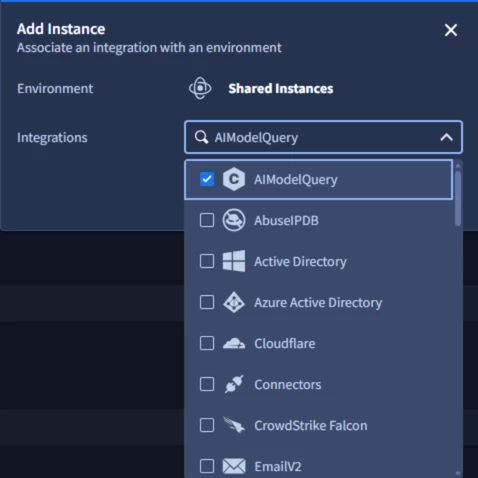
Task: Select the Connectors entry text
Action: (x=288, y=385)
